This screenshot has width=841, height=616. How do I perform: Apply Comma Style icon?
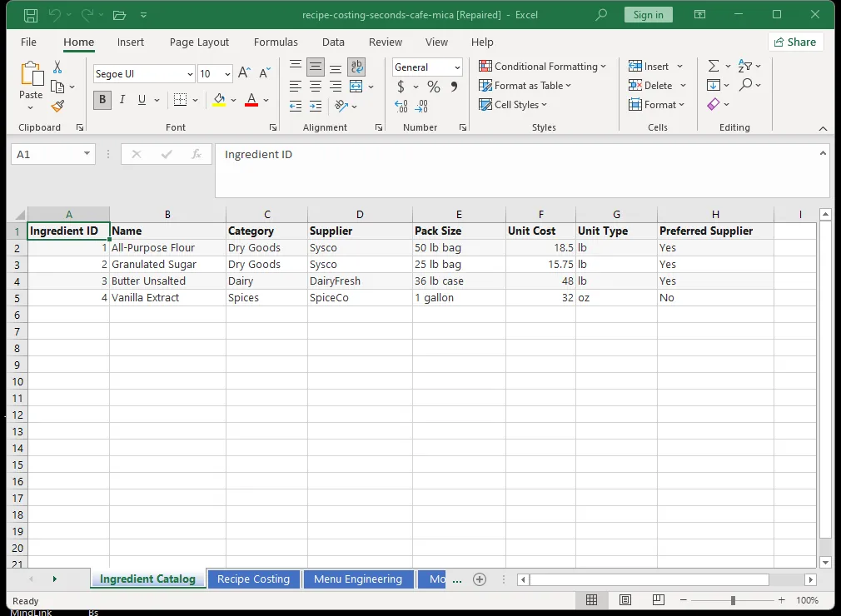454,87
